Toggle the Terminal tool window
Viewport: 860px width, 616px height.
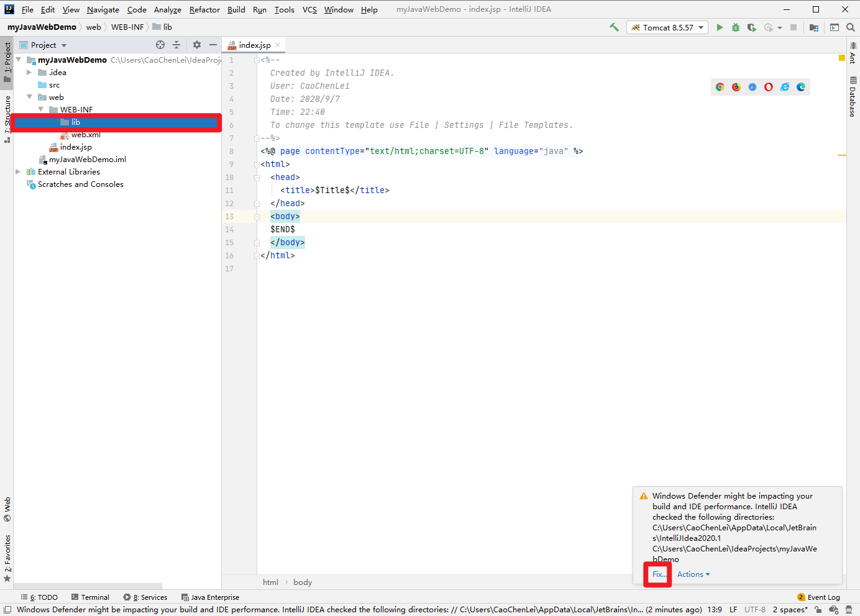pos(90,597)
